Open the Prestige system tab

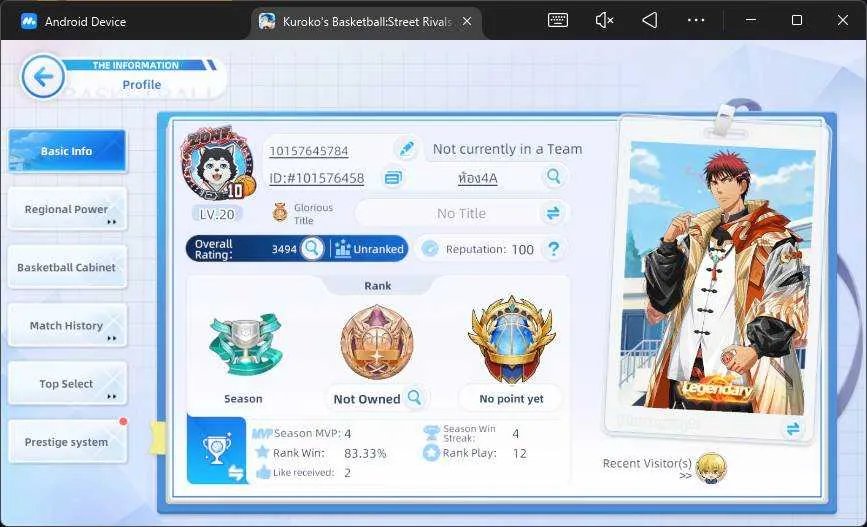tap(67, 442)
